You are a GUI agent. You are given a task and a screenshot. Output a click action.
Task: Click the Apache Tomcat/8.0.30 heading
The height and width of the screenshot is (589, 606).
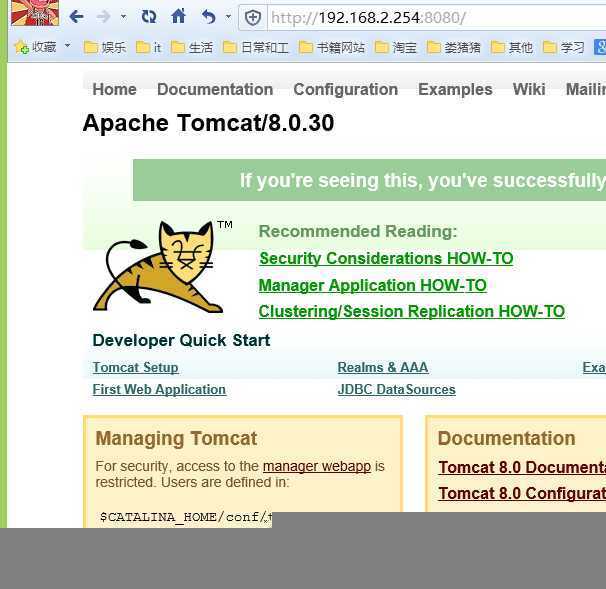208,123
